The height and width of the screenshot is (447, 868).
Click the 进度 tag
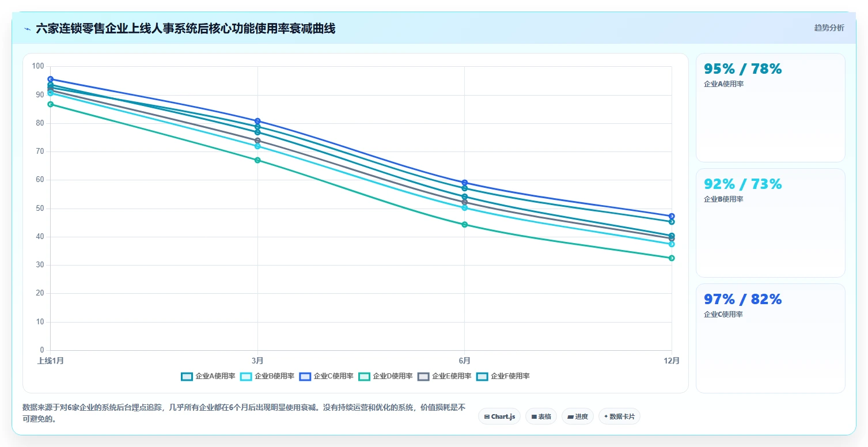[x=578, y=416]
